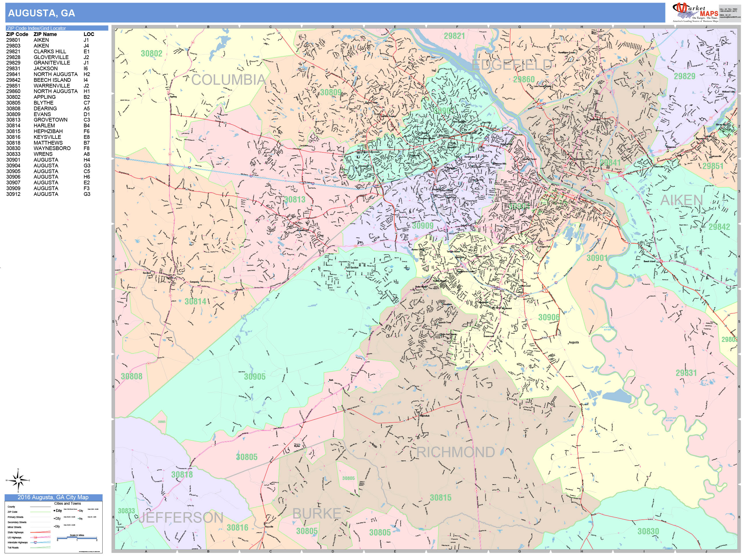Select the State Highways legend line
This screenshot has height=560, width=747.
[x=40, y=532]
